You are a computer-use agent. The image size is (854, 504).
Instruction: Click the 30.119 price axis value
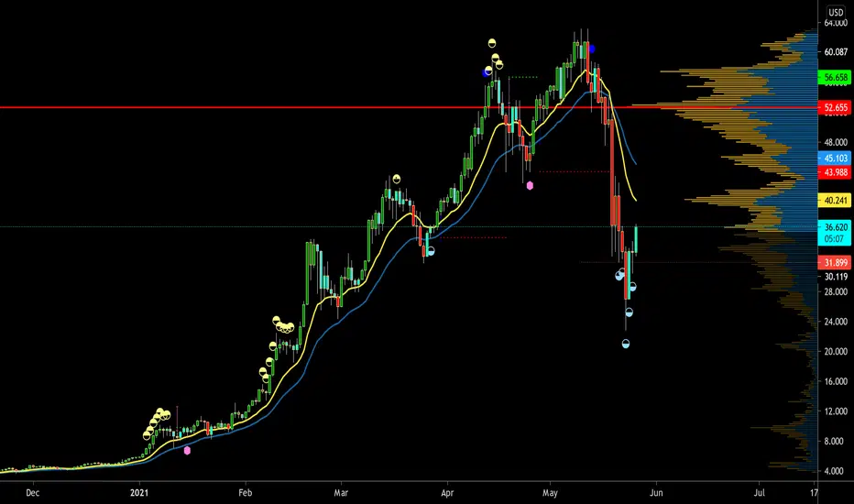click(x=836, y=277)
